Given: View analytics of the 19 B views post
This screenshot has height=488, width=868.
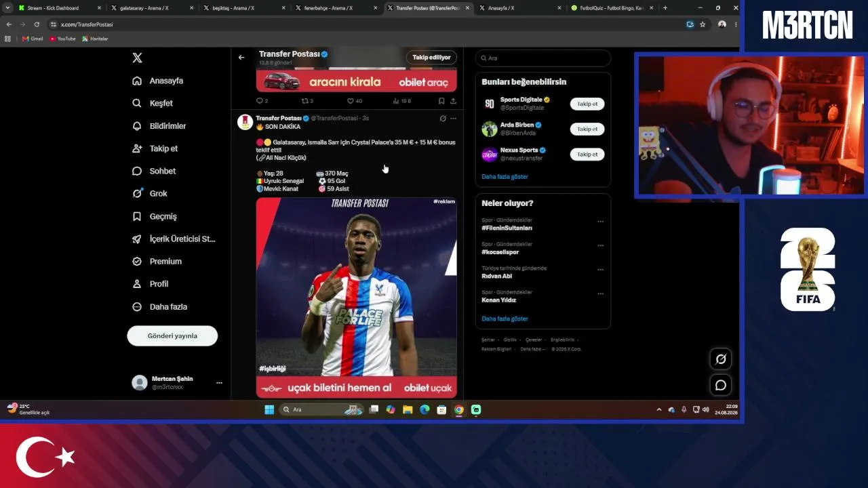Looking at the screenshot, I should 401,101.
